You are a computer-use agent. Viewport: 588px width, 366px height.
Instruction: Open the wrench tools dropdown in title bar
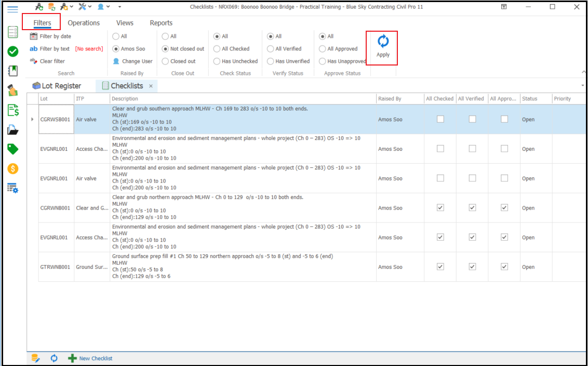point(85,7)
